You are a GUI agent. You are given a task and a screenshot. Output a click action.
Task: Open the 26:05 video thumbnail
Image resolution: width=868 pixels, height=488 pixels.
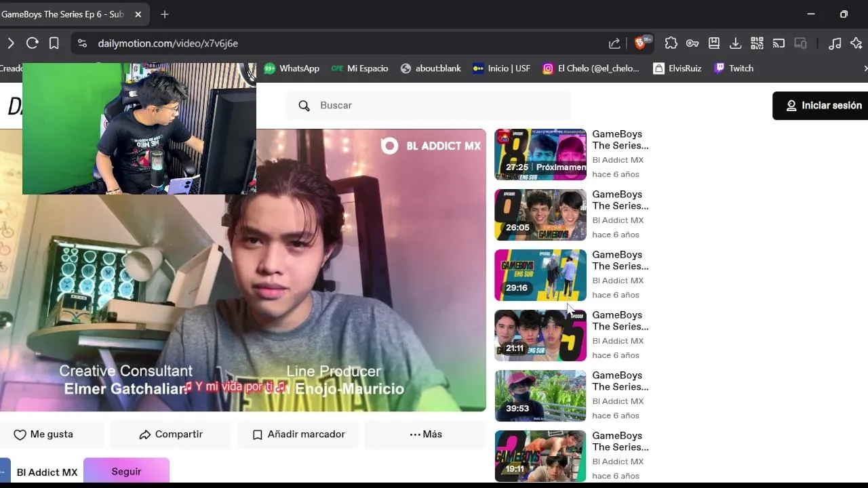(540, 215)
